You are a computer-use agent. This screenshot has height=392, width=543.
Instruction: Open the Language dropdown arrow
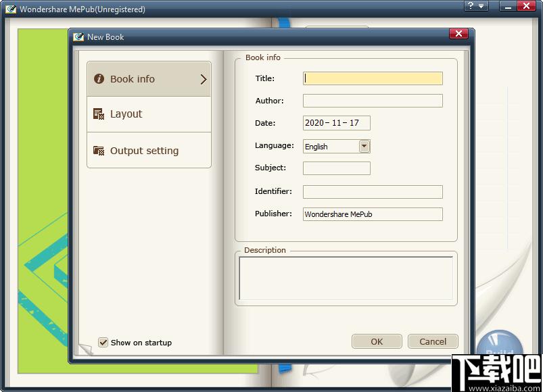364,146
